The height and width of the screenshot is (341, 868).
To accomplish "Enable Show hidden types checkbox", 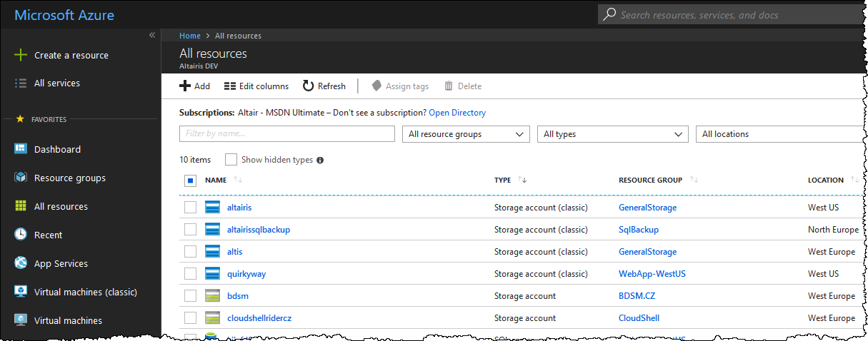I will (231, 160).
